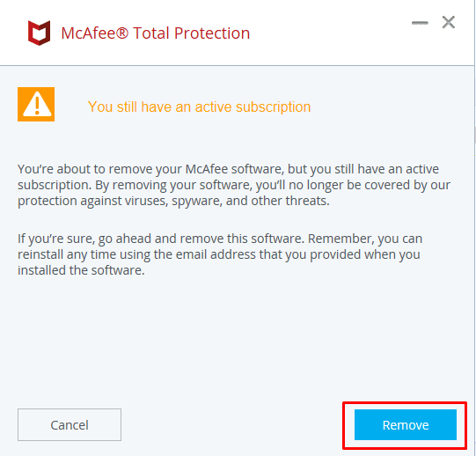Click the word 'Protection' in the header

tap(212, 33)
